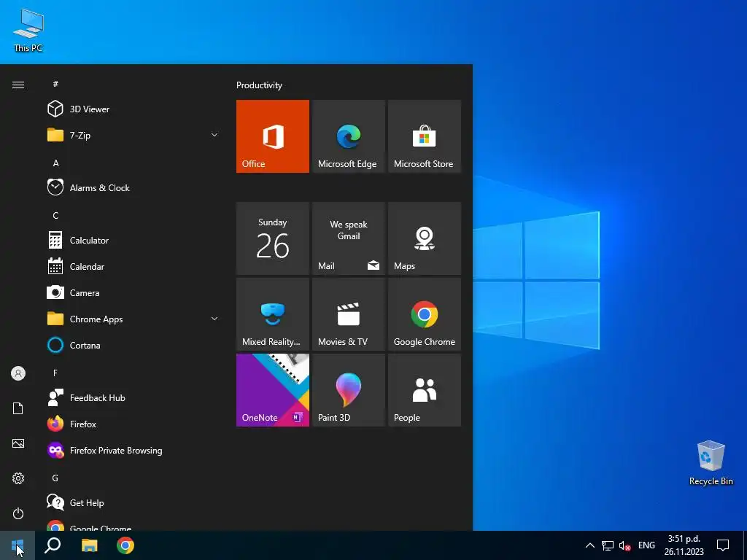Screen dimensions: 747x560
Task: Launch Chrome from the taskbar
Action: point(125,545)
